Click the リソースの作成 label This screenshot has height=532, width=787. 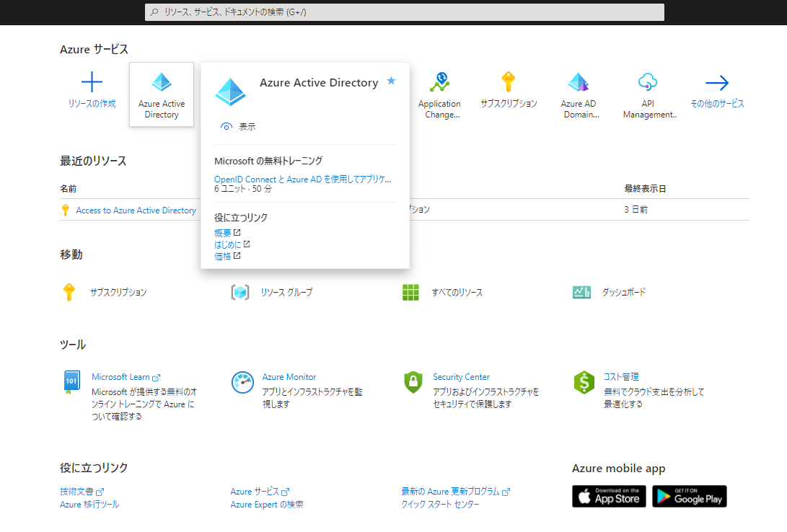pyautogui.click(x=92, y=104)
